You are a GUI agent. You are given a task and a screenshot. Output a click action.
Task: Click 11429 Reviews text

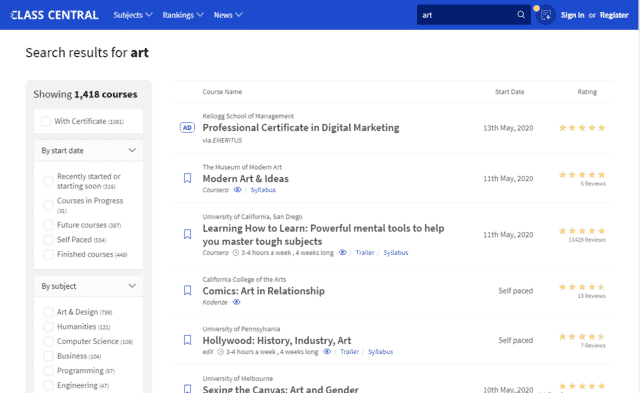pyautogui.click(x=587, y=240)
